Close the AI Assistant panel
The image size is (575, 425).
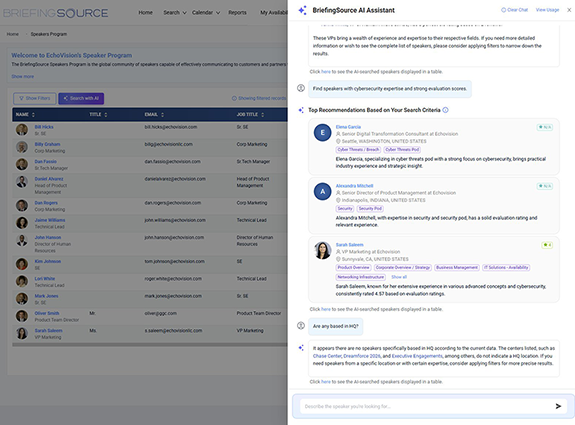click(x=569, y=10)
